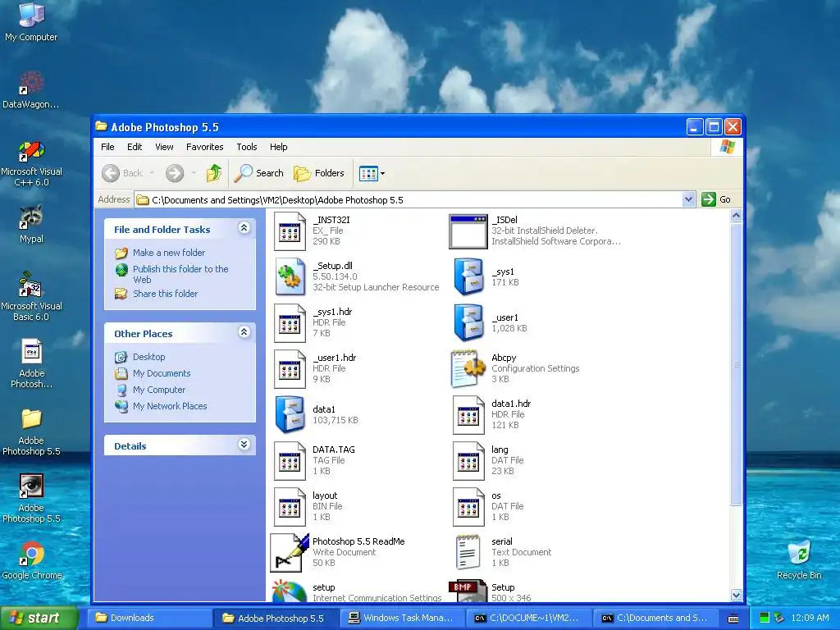Open the File menu
Image resolution: width=840 pixels, height=630 pixels.
point(107,147)
